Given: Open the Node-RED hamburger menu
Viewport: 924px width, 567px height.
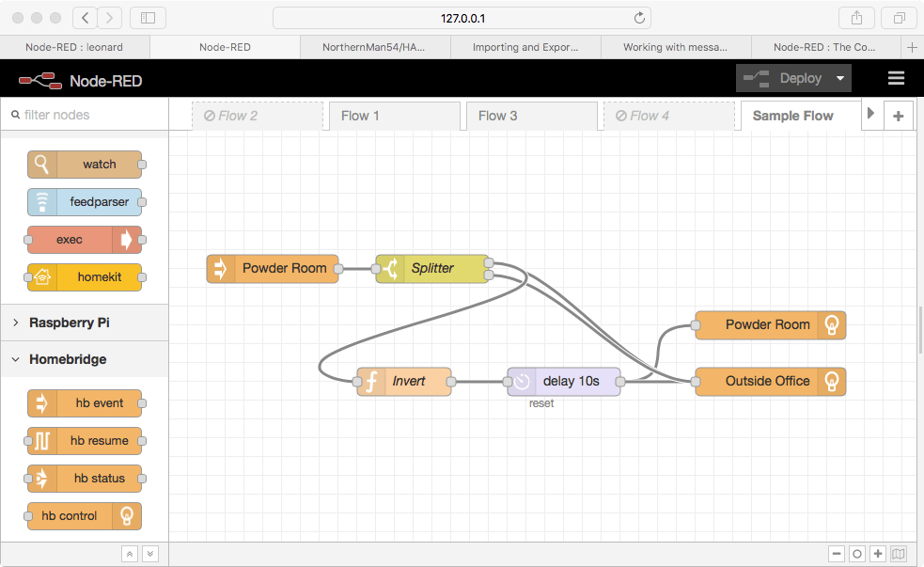Looking at the screenshot, I should tap(895, 78).
